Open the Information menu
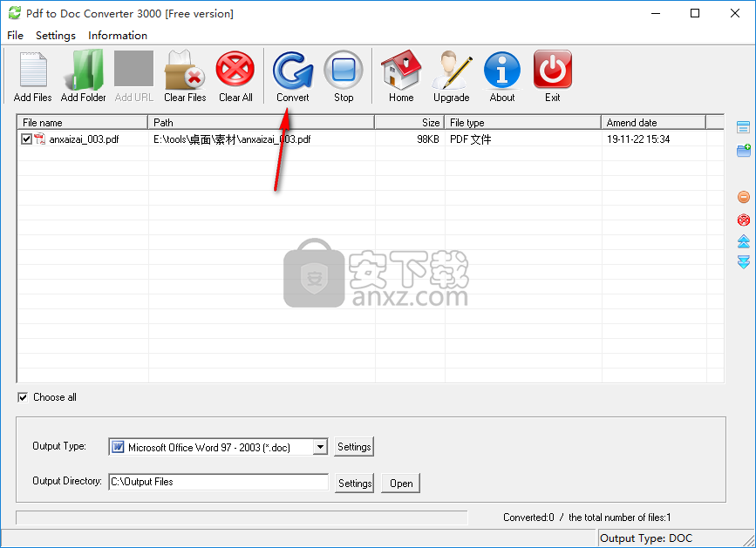Image resolution: width=756 pixels, height=548 pixels. coord(118,36)
